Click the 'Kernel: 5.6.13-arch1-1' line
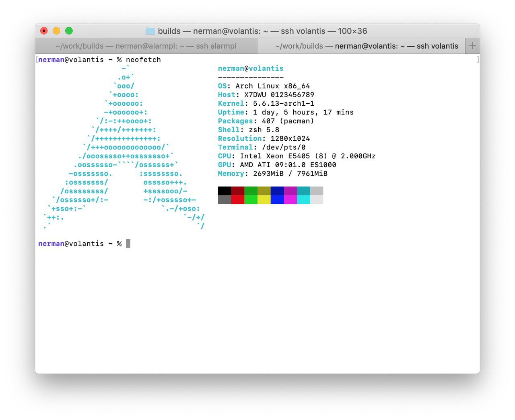This screenshot has width=515, height=420. pos(266,104)
